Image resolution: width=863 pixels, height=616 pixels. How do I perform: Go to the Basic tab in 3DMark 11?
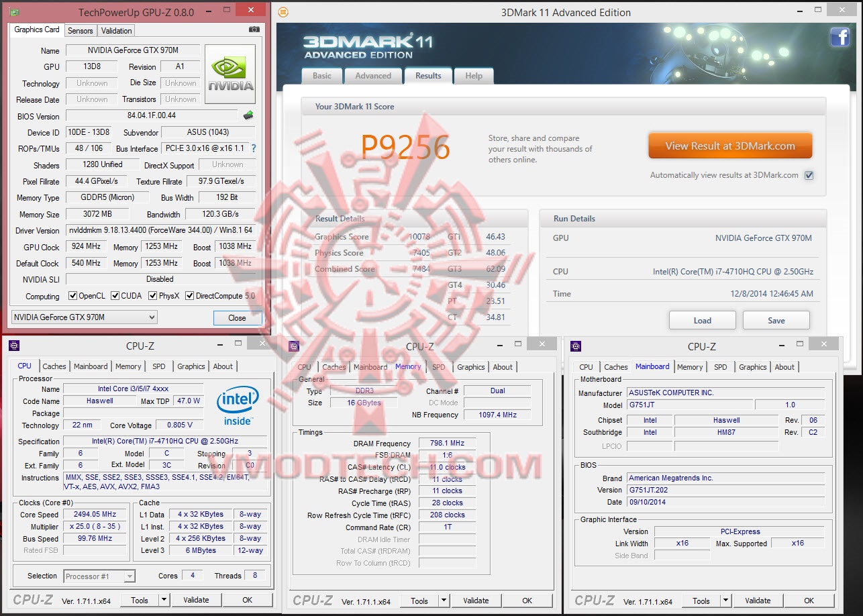[x=322, y=76]
